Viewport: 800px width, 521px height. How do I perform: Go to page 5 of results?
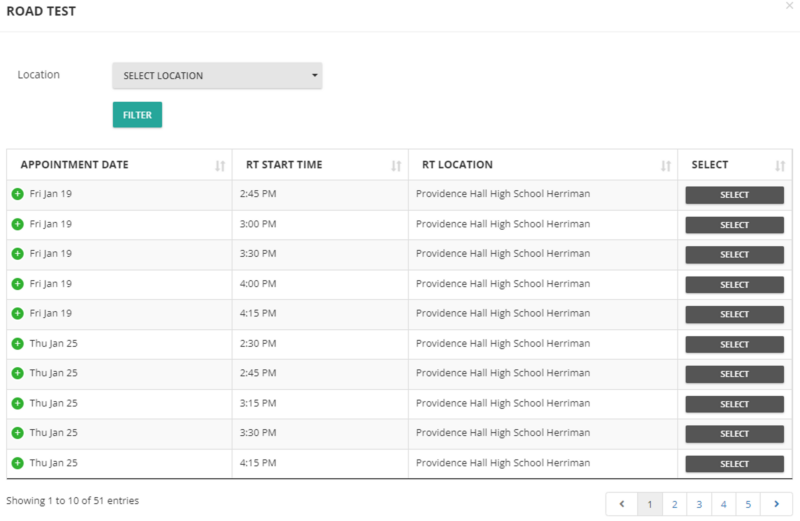coord(748,504)
